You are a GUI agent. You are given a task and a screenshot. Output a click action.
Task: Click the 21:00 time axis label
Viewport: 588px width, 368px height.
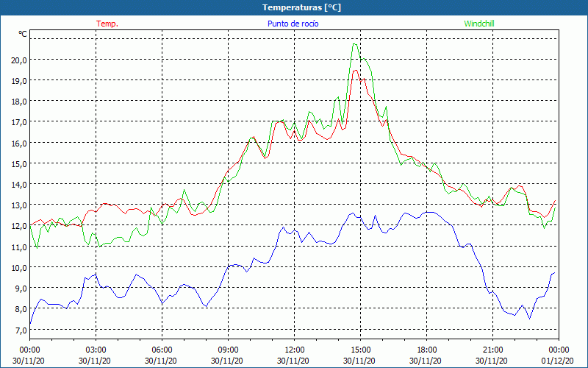[x=492, y=350]
